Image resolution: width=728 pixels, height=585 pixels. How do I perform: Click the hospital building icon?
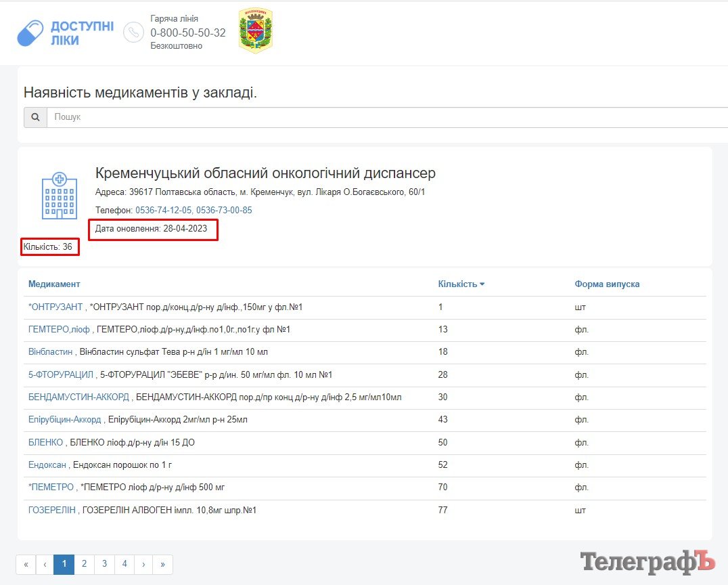[x=60, y=194]
